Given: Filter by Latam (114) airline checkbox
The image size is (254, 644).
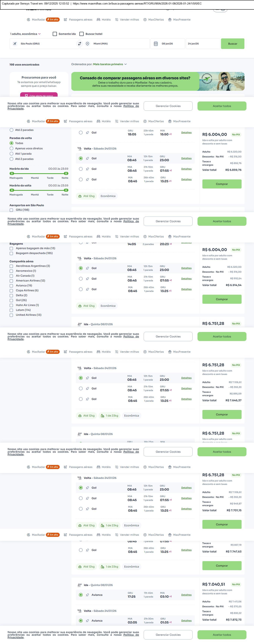Looking at the screenshot, I should pyautogui.click(x=11, y=310).
